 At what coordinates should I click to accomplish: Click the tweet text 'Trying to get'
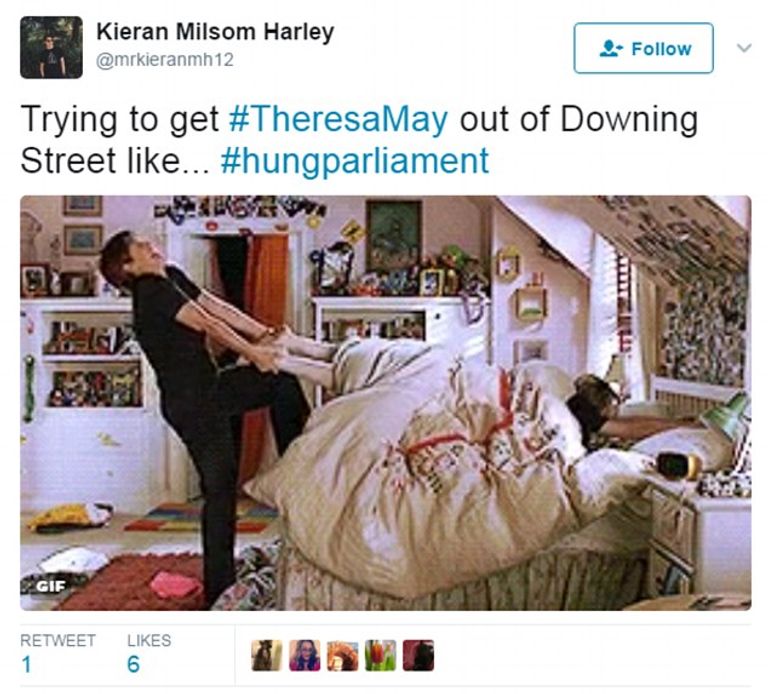coord(120,120)
